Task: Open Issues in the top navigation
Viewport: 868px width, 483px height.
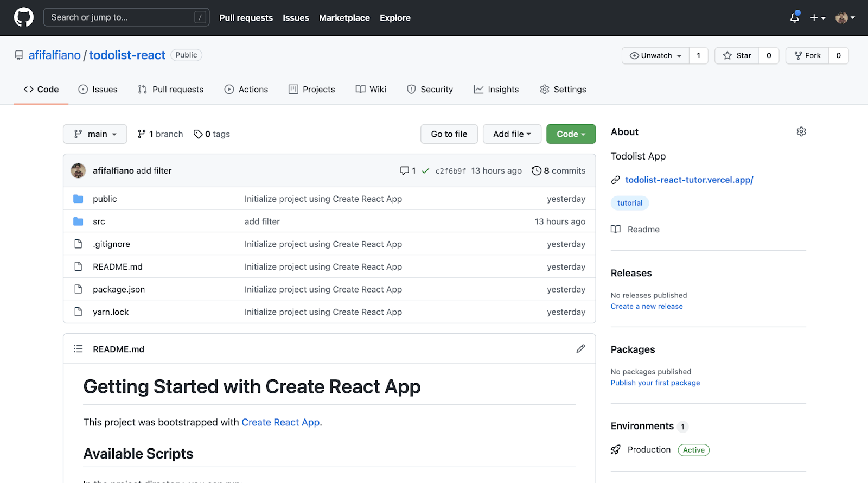Action: [x=296, y=18]
